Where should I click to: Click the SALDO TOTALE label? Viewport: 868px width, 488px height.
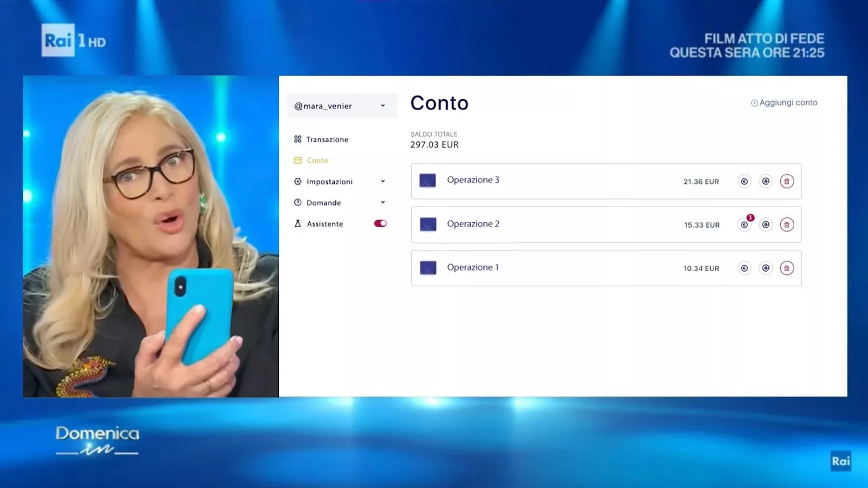pos(433,134)
